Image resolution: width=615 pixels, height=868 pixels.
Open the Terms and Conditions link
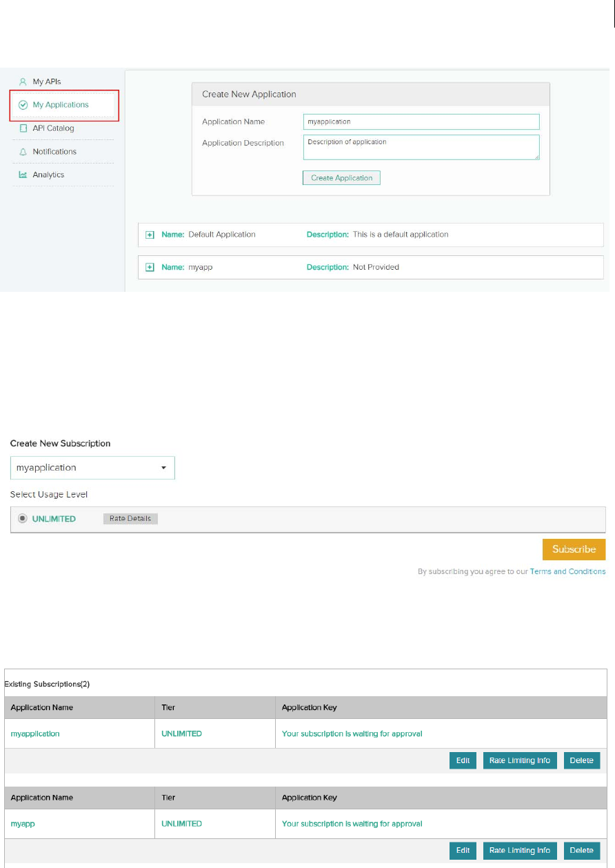coord(567,571)
